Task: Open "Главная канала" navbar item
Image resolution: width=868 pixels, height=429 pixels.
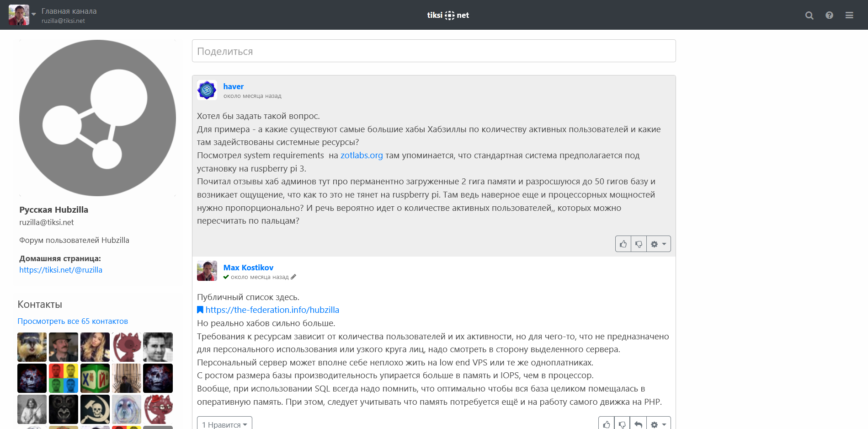Action: (69, 11)
